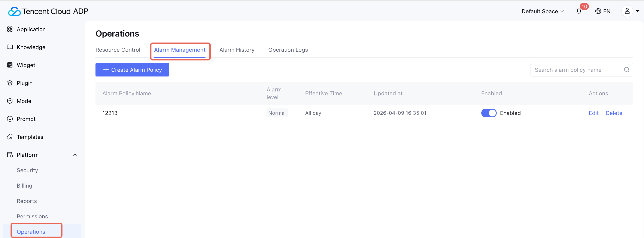Viewport: 644px width, 238px height.
Task: Open the Resource Control tab
Action: [118, 50]
